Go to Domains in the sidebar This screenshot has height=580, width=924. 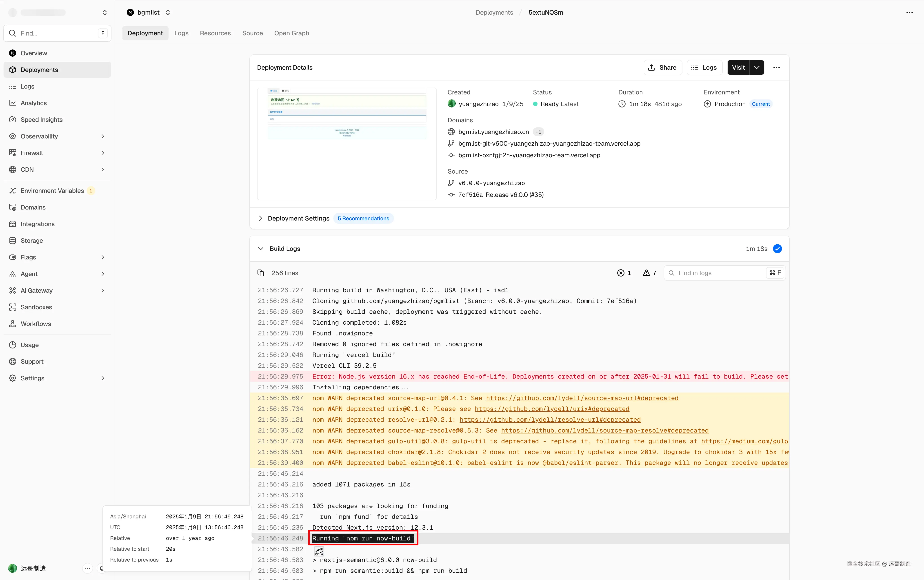coord(57,207)
